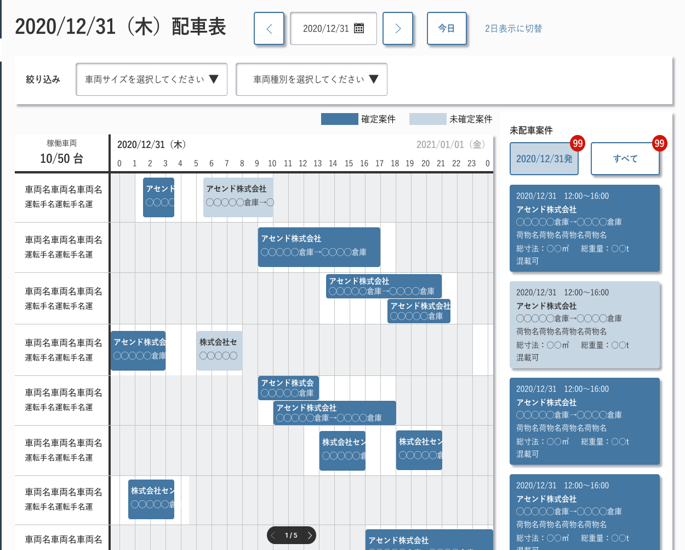Click the red 99 badge on すべて tab

point(659,143)
